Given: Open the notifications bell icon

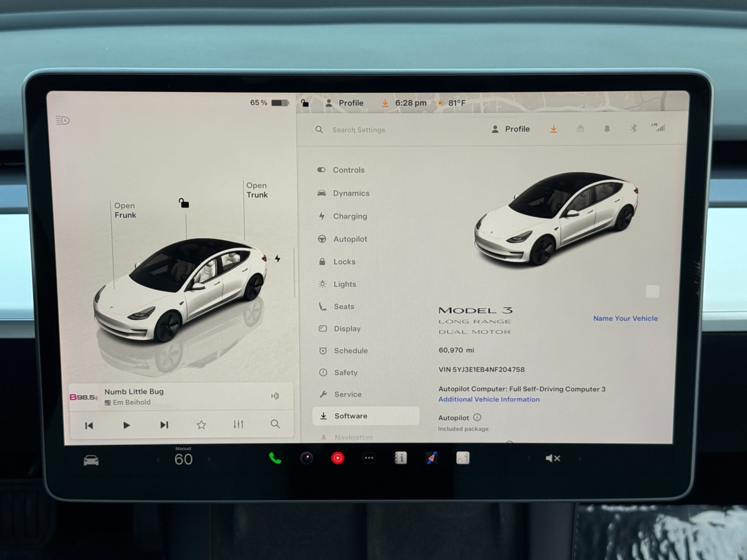Looking at the screenshot, I should 606,129.
